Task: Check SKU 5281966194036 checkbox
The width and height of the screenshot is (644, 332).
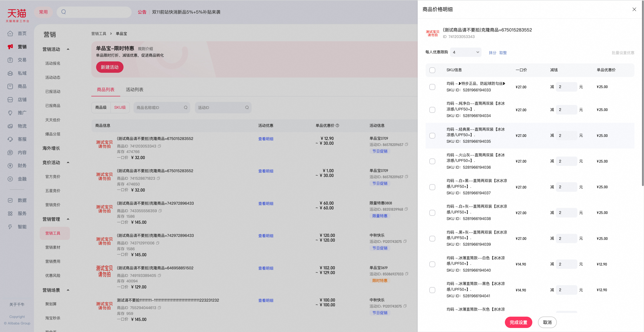Action: (432, 161)
